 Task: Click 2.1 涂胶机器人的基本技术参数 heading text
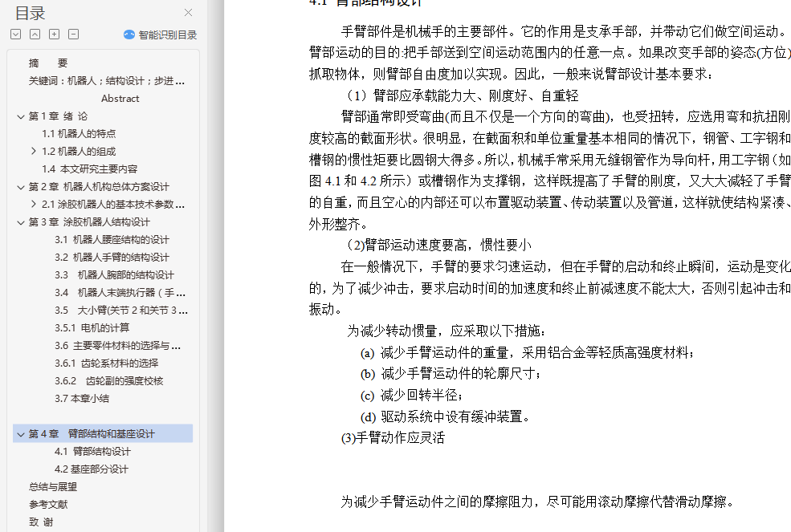pyautogui.click(x=113, y=205)
